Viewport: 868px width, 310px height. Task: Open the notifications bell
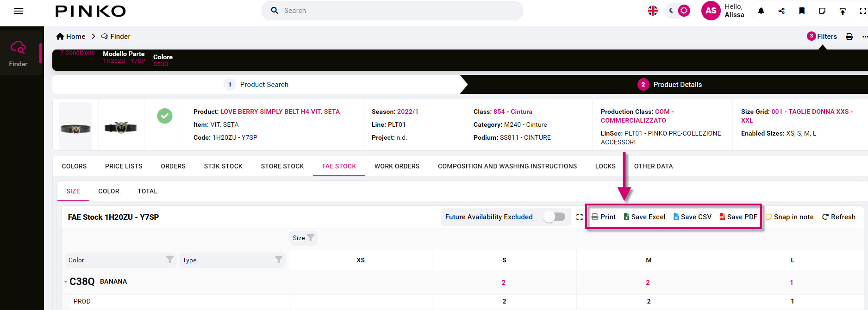click(x=761, y=11)
